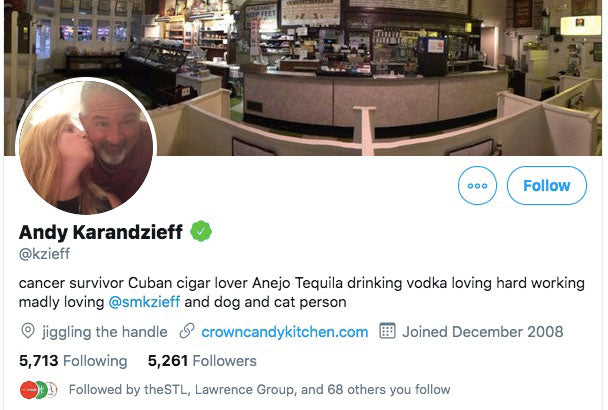
Task: Open the three-dot more options menu
Action: click(477, 185)
